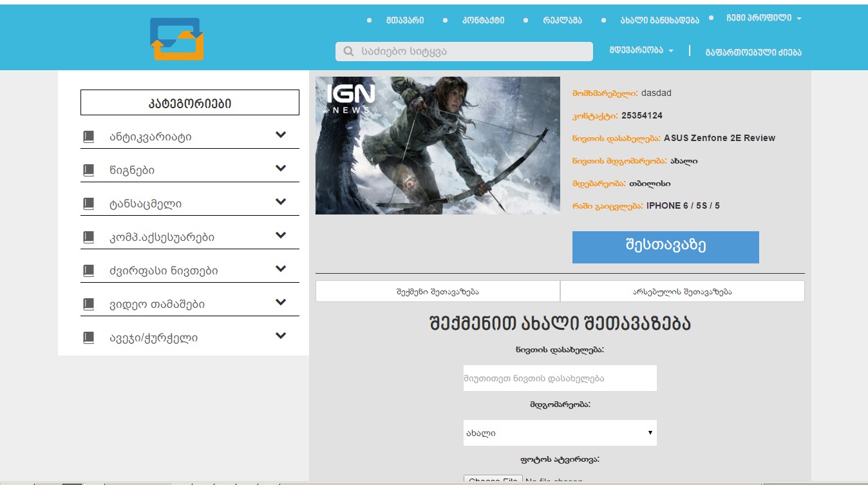Click the კატეგორიები header box
Viewport: 868px width, 485px height.
pyautogui.click(x=190, y=102)
